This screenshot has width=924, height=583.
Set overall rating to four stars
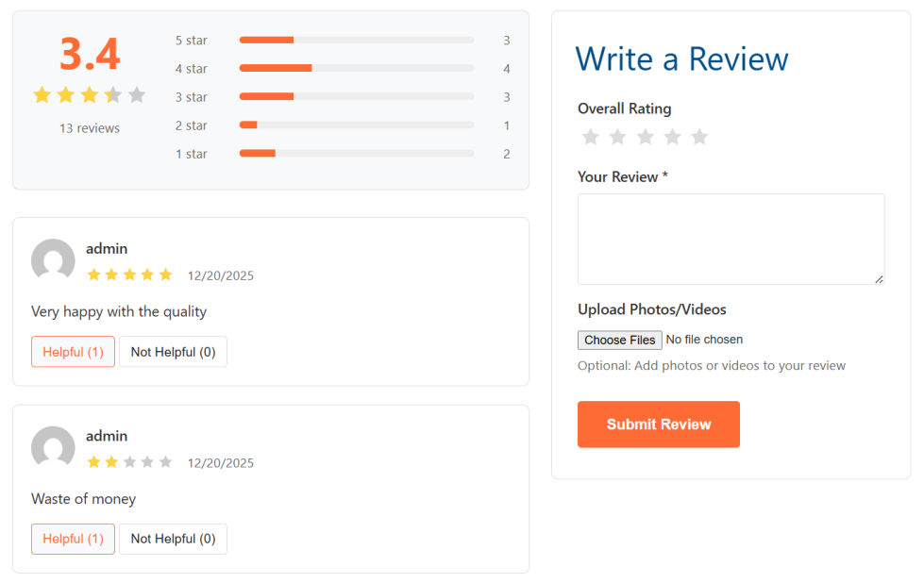(672, 138)
